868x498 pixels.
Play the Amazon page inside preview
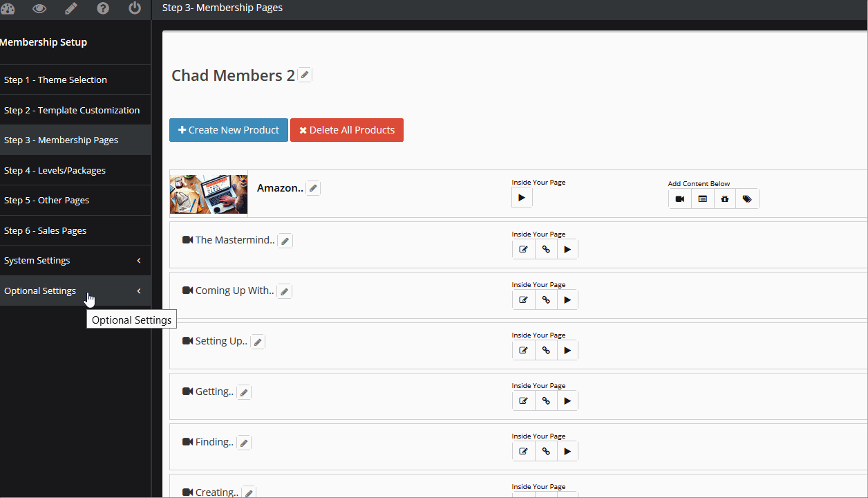pyautogui.click(x=522, y=197)
